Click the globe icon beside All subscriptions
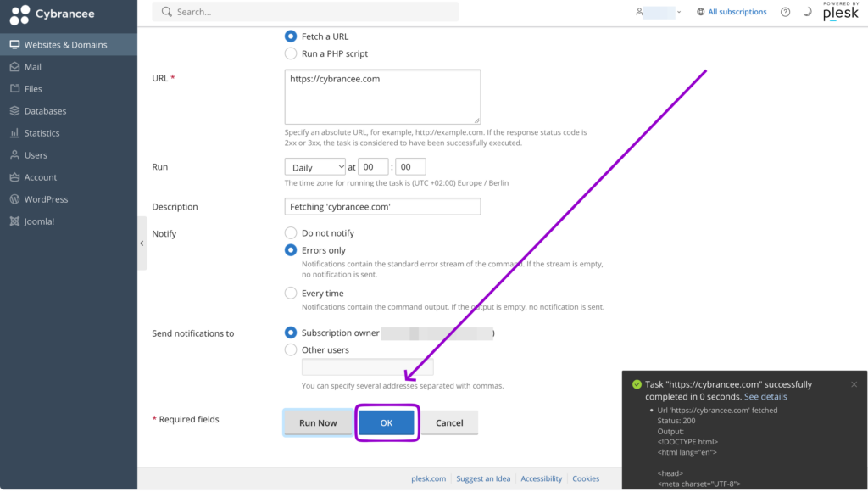The width and height of the screenshot is (868, 492). [701, 12]
